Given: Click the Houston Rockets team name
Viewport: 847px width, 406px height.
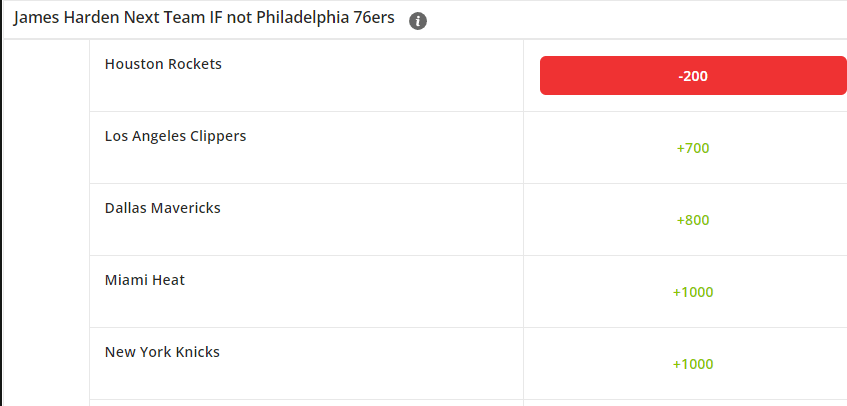Looking at the screenshot, I should (x=163, y=64).
